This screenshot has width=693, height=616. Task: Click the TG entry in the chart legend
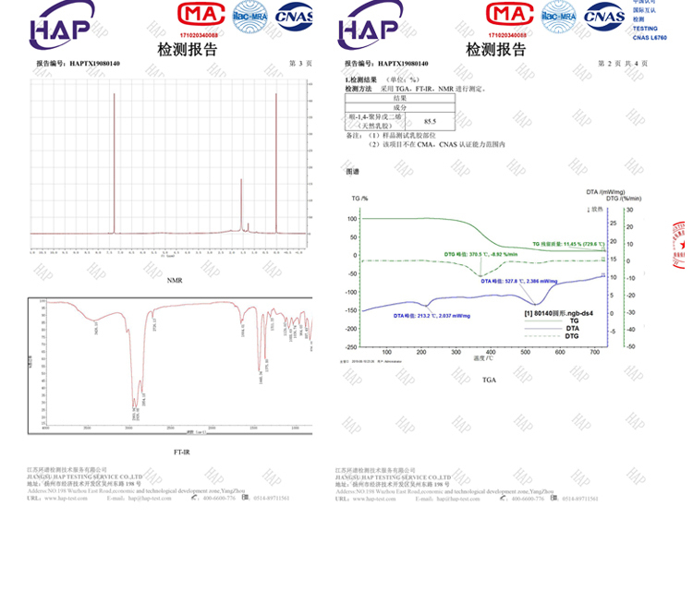coord(573,320)
